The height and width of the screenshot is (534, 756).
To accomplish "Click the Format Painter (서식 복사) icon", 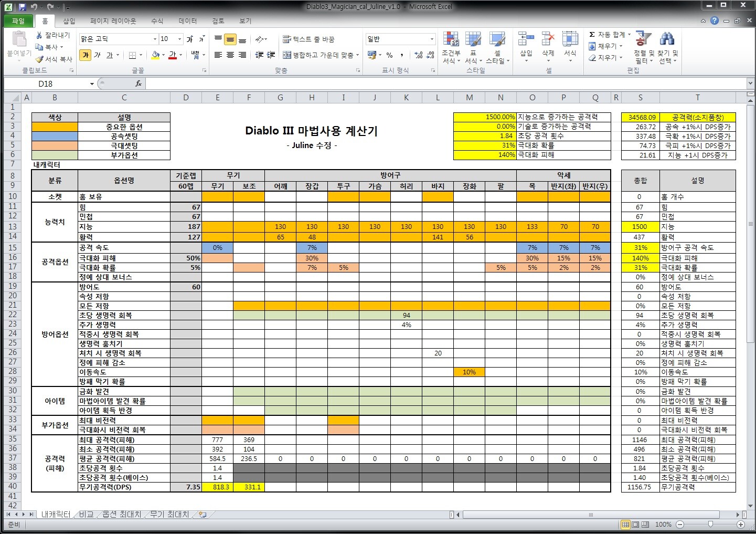I will click(x=39, y=59).
